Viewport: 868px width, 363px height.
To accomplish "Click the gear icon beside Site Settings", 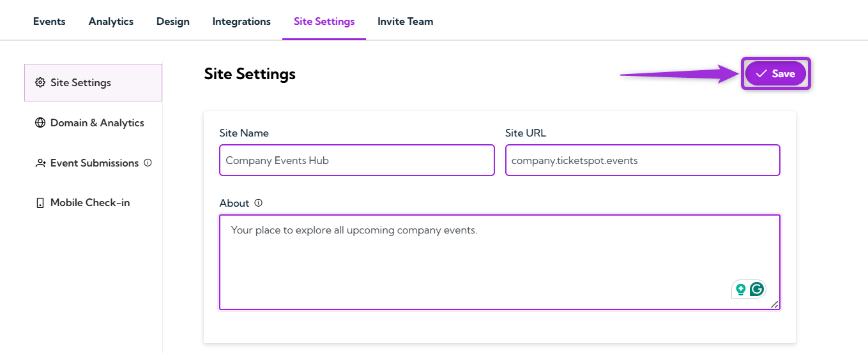I will pos(40,83).
